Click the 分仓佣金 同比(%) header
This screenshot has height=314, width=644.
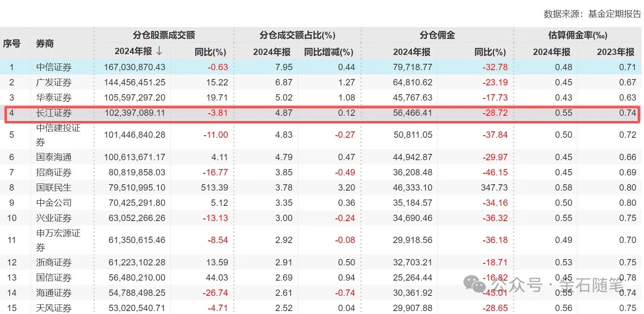[x=490, y=52]
